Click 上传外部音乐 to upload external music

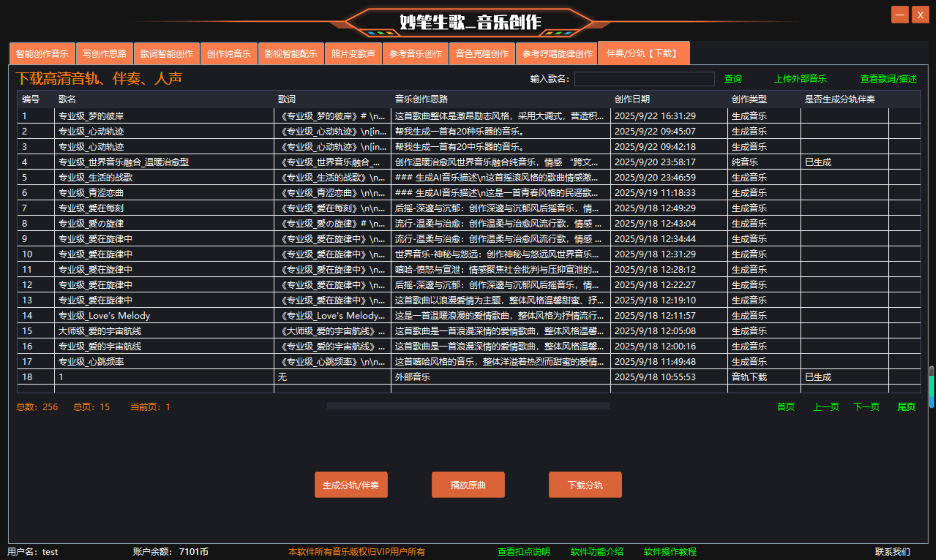(x=800, y=79)
